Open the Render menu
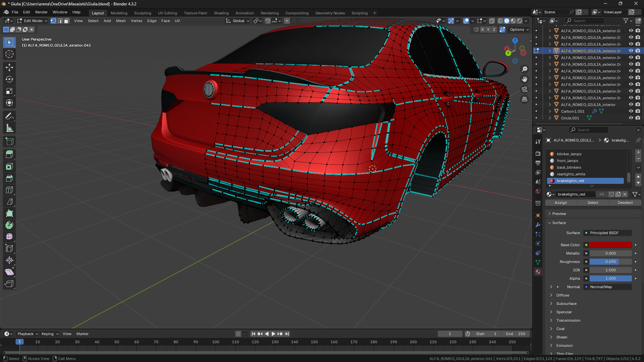Screen dimensions: 644x362 [x=41, y=12]
